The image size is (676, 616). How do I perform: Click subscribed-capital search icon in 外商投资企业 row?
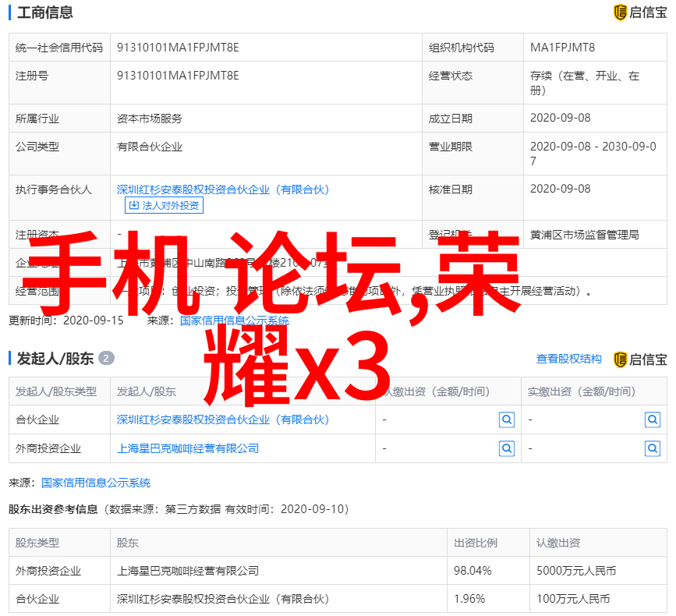507,448
